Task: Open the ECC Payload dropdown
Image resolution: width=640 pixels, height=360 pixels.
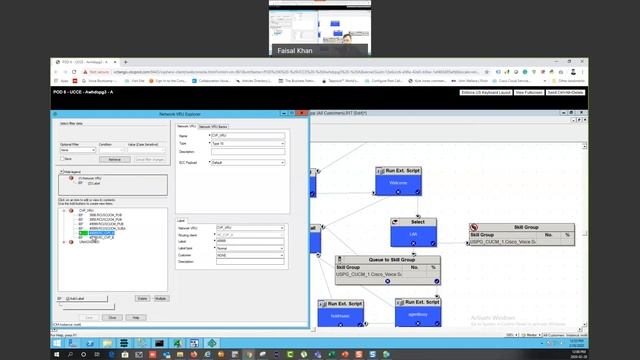Action: [x=248, y=162]
